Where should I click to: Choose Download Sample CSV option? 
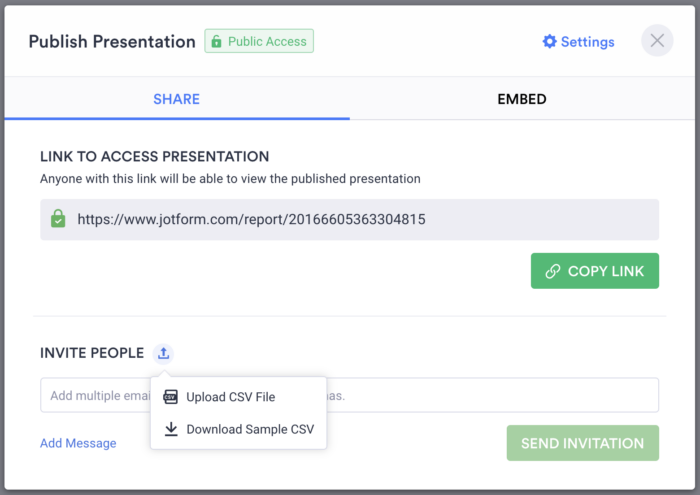[x=250, y=430]
